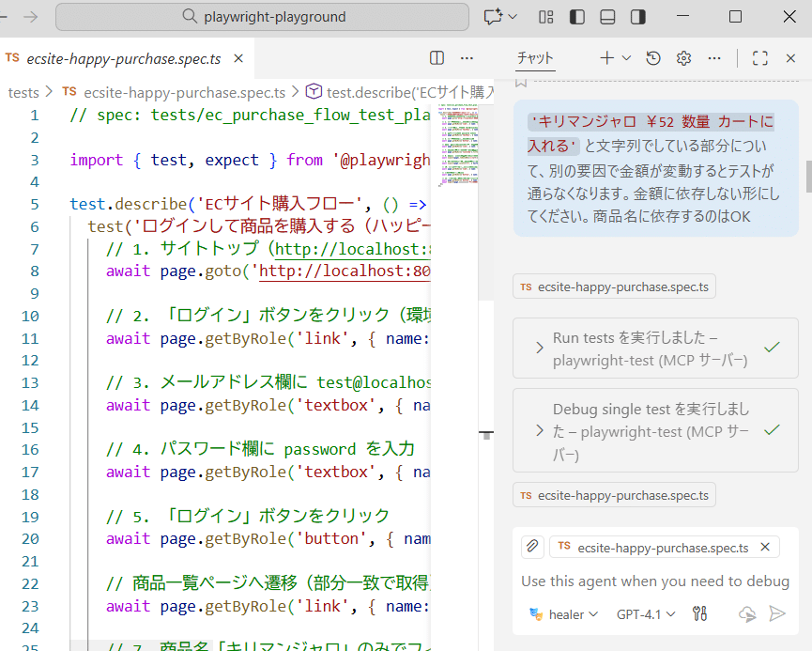Open the GPT-4.1 model picker

[x=646, y=614]
